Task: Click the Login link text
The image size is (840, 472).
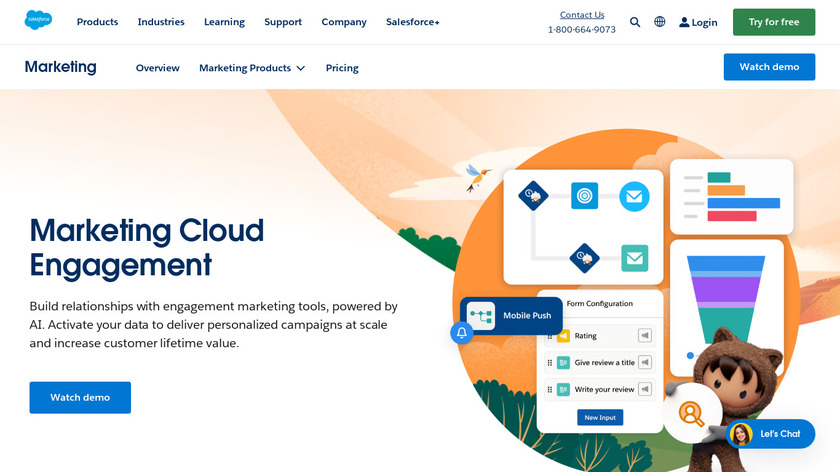Action: click(x=704, y=23)
